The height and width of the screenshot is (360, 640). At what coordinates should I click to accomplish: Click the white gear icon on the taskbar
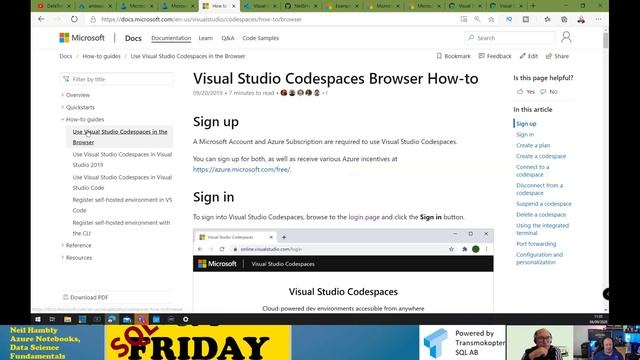click(185, 319)
